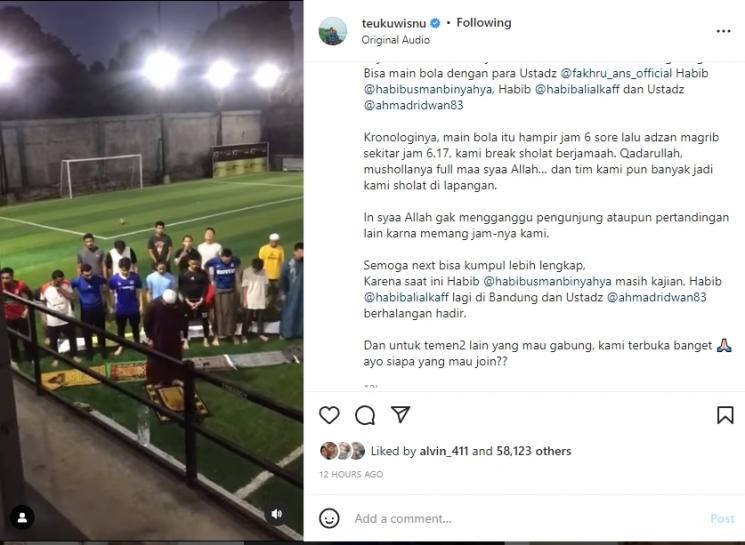Open Original Audio link
This screenshot has width=745, height=545.
click(x=395, y=40)
